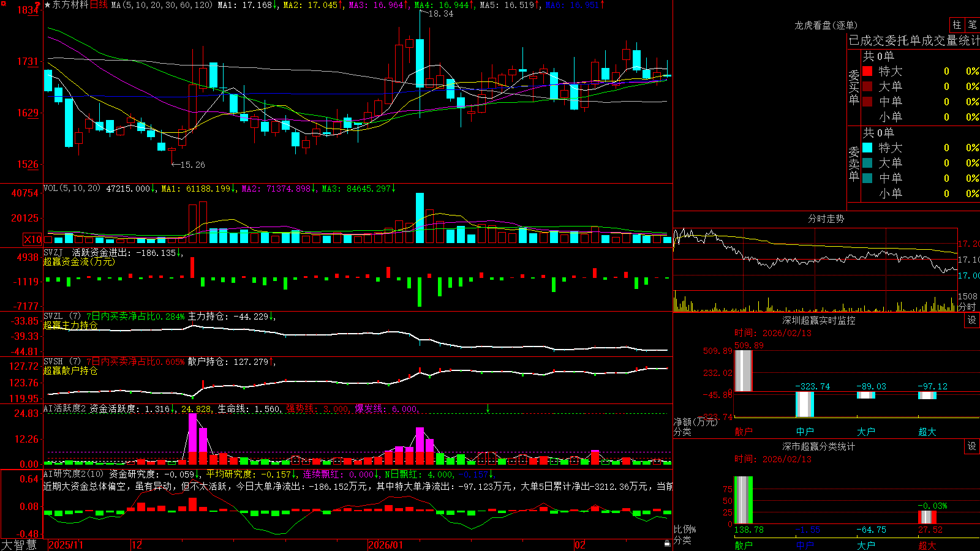Click the tallest cyan volume bar in the VOL pane
Screen dimensions: 980x551
[420, 218]
